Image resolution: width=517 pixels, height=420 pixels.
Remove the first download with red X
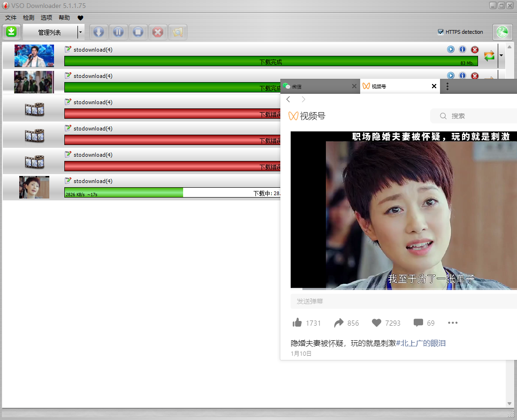(475, 50)
